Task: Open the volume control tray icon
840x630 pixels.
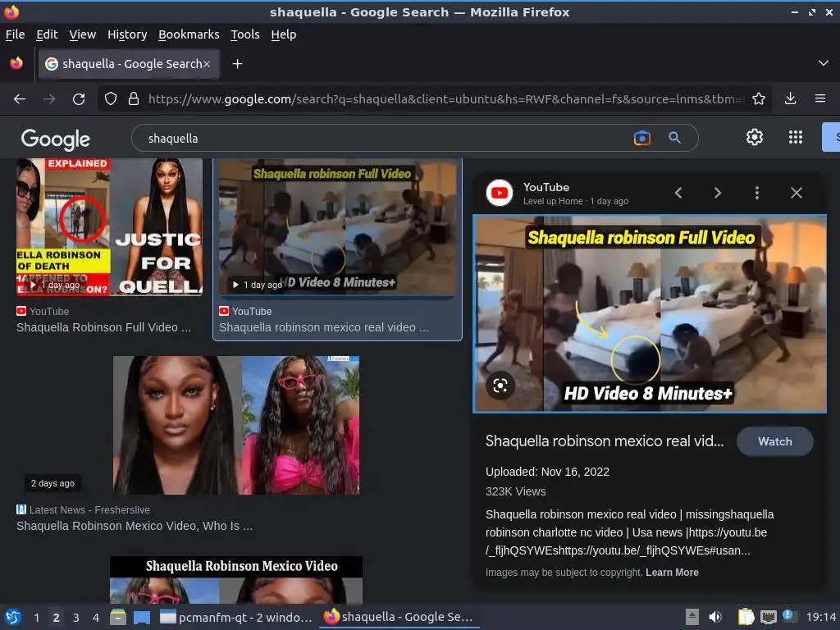Action: 715,617
